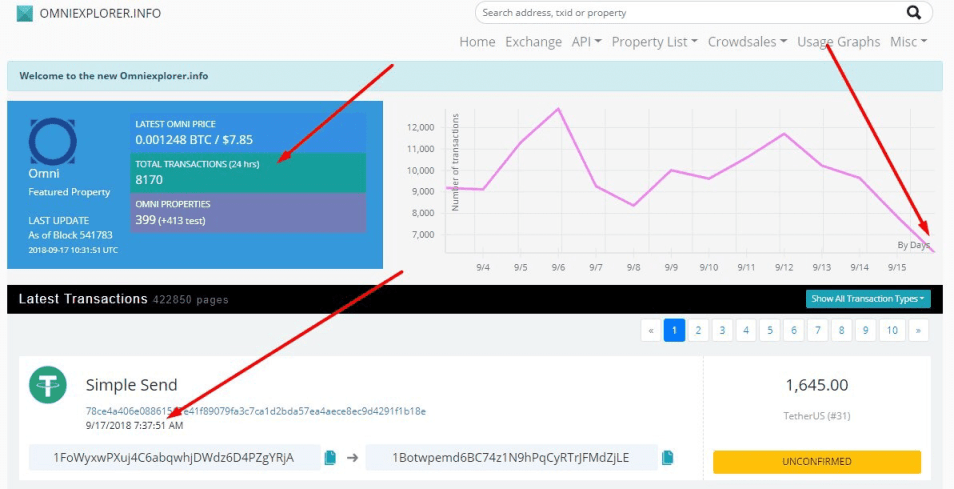
Task: Click the Omni Properties tile
Action: coord(248,213)
